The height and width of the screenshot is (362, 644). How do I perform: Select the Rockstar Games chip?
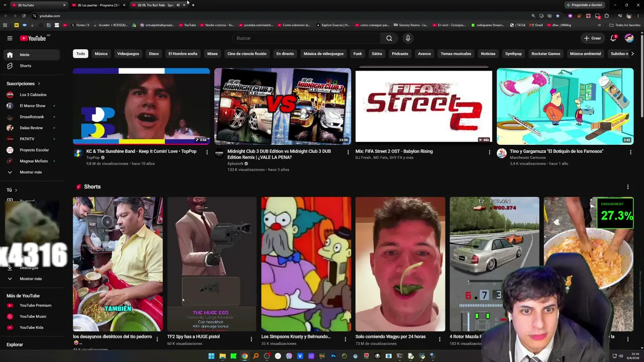(x=546, y=54)
